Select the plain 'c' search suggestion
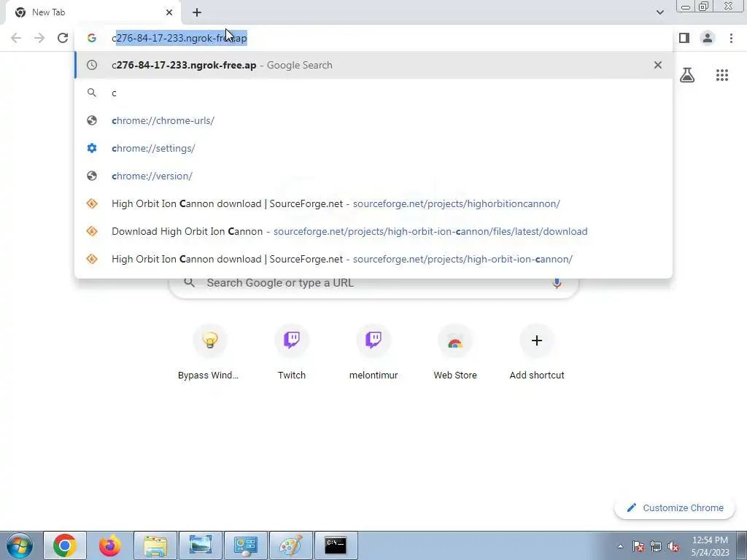Viewport: 747px width, 560px height. [x=373, y=93]
